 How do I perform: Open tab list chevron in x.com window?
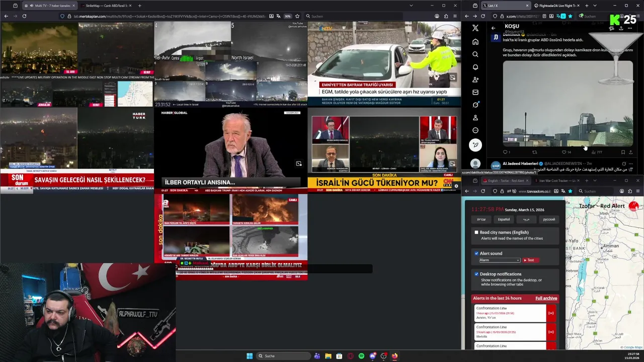coord(595,6)
